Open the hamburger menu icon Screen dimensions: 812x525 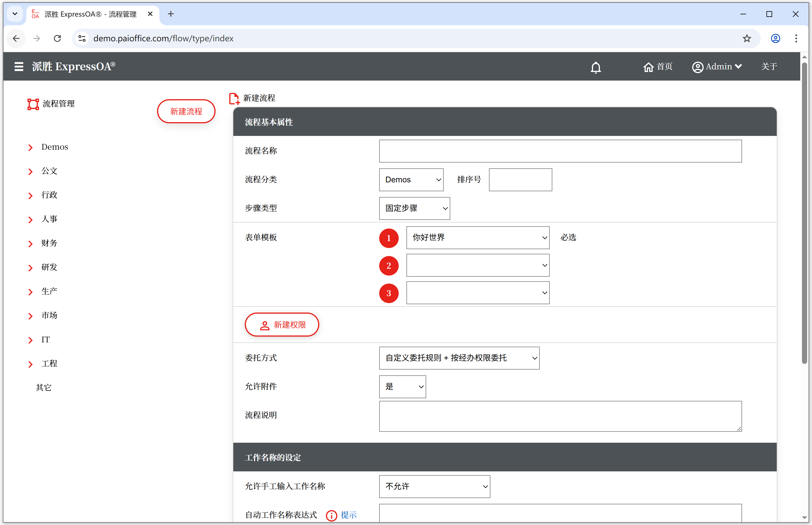[x=19, y=67]
